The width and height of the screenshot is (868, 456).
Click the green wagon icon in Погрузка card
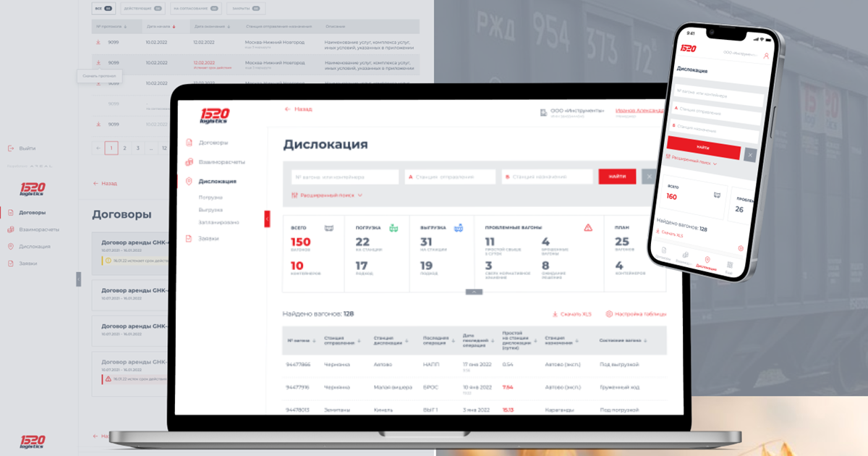click(x=393, y=227)
